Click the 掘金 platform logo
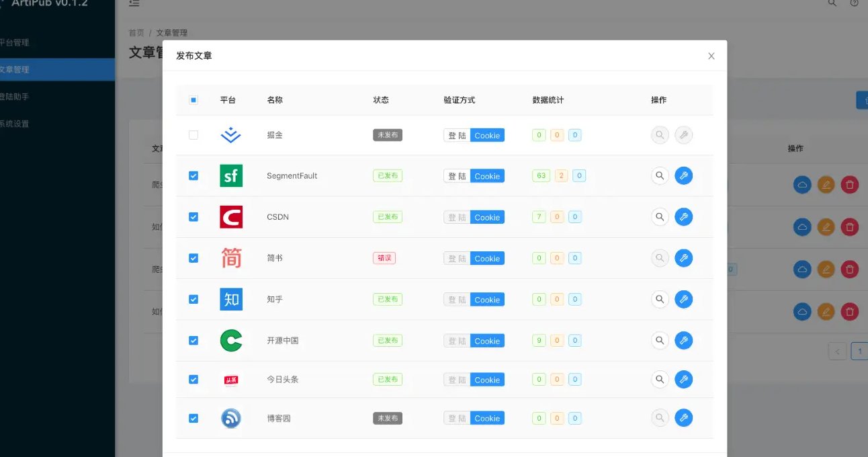This screenshot has width=868, height=457. click(231, 135)
